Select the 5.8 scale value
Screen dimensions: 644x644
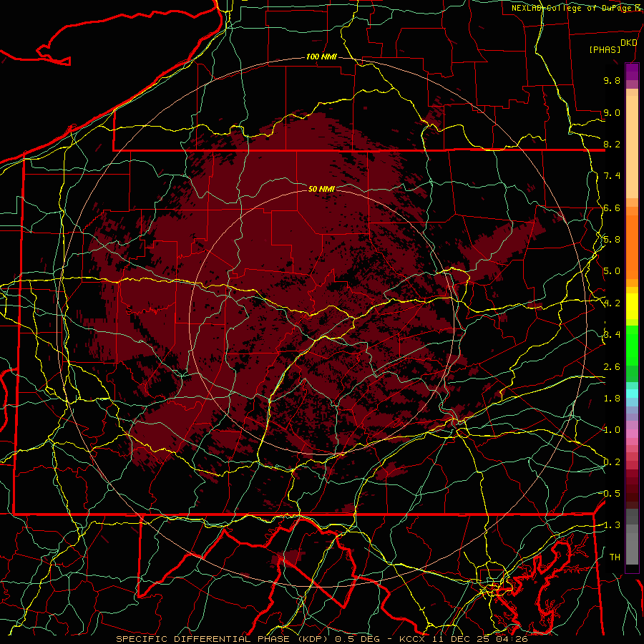(612, 240)
